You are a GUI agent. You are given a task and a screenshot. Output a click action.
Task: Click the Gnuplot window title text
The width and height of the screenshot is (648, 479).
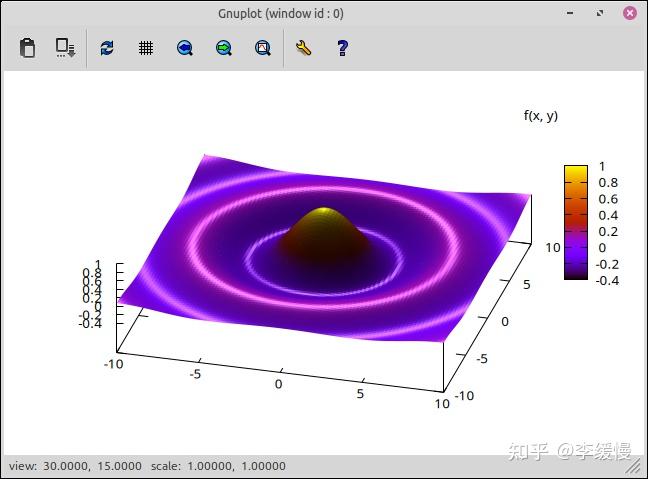coord(281,14)
